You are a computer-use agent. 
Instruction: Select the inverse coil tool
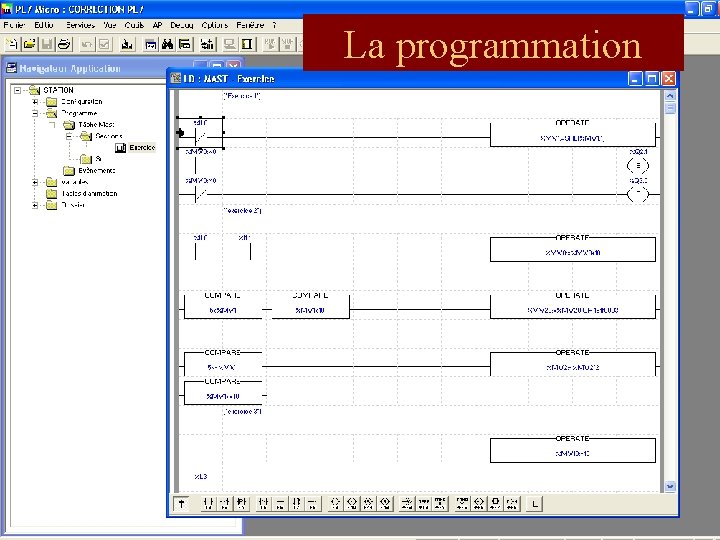pyautogui.click(x=352, y=504)
